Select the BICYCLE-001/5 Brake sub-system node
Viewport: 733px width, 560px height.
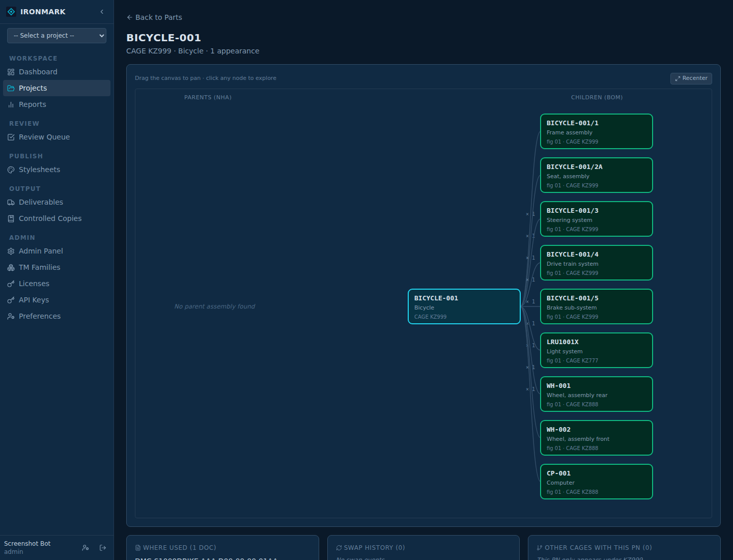[597, 306]
